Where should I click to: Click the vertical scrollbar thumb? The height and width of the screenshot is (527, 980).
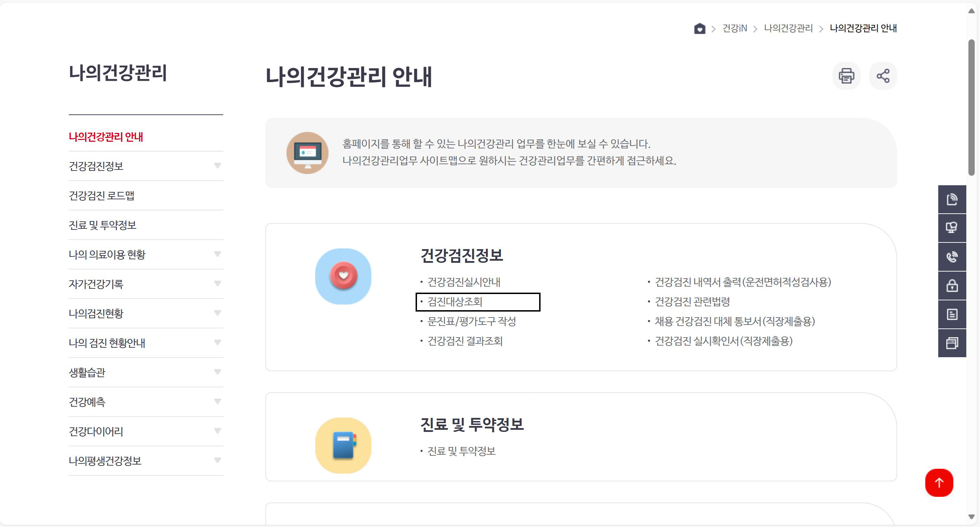pos(971,107)
